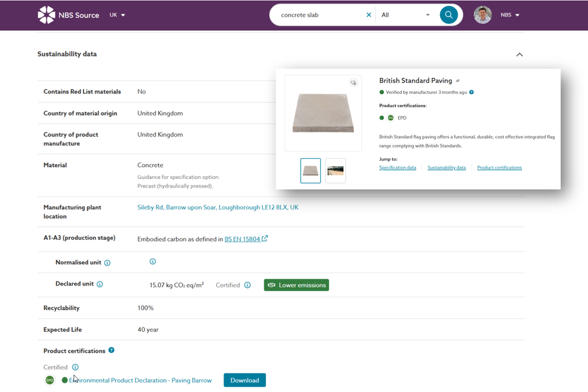
Task: Select the first paving slab thumbnail
Action: pos(311,171)
